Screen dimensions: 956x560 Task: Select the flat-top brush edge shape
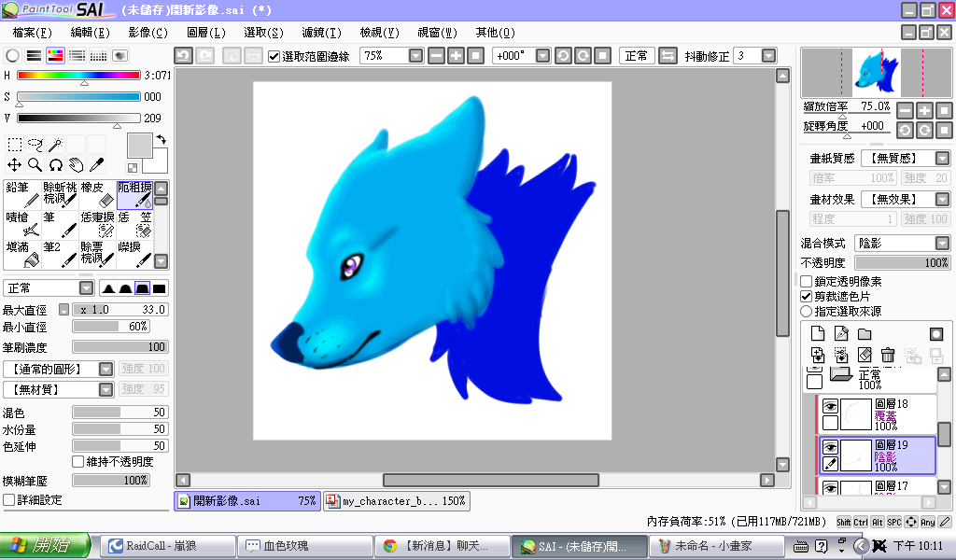[x=142, y=288]
